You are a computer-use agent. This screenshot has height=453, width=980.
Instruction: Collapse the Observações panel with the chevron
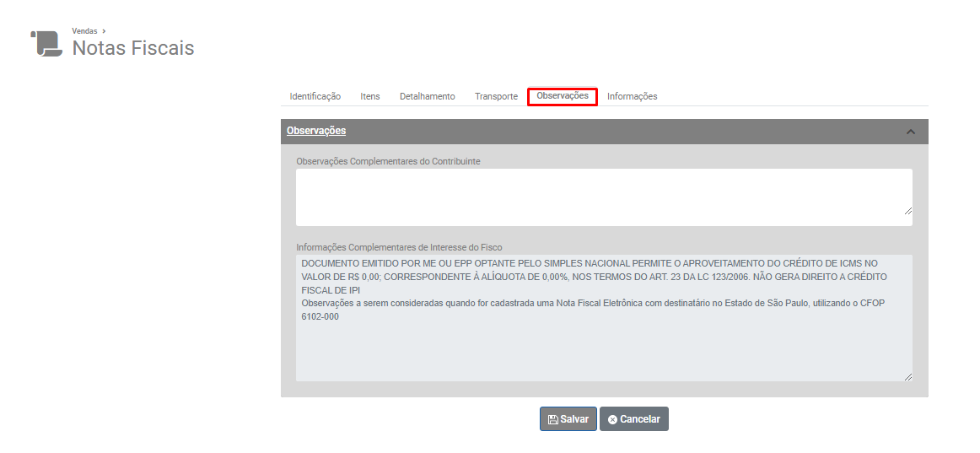[911, 132]
